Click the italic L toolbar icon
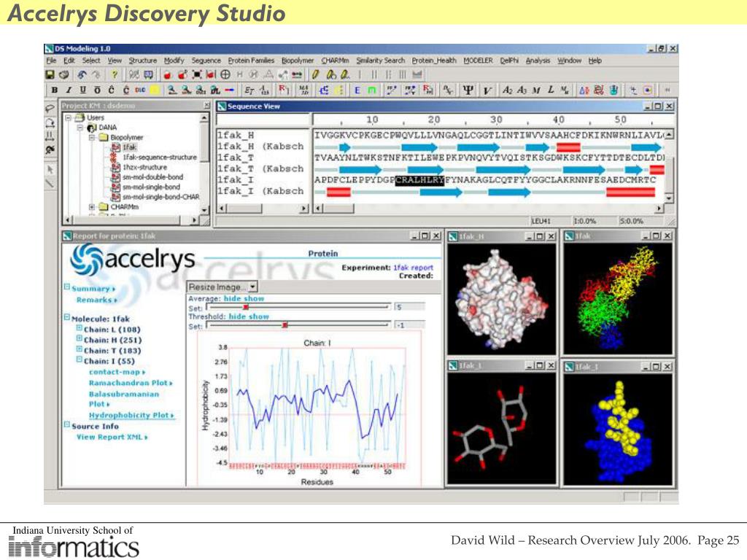 click(x=551, y=90)
